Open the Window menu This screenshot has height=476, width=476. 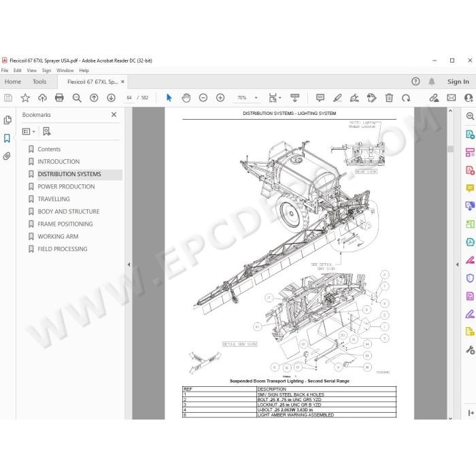pos(65,71)
